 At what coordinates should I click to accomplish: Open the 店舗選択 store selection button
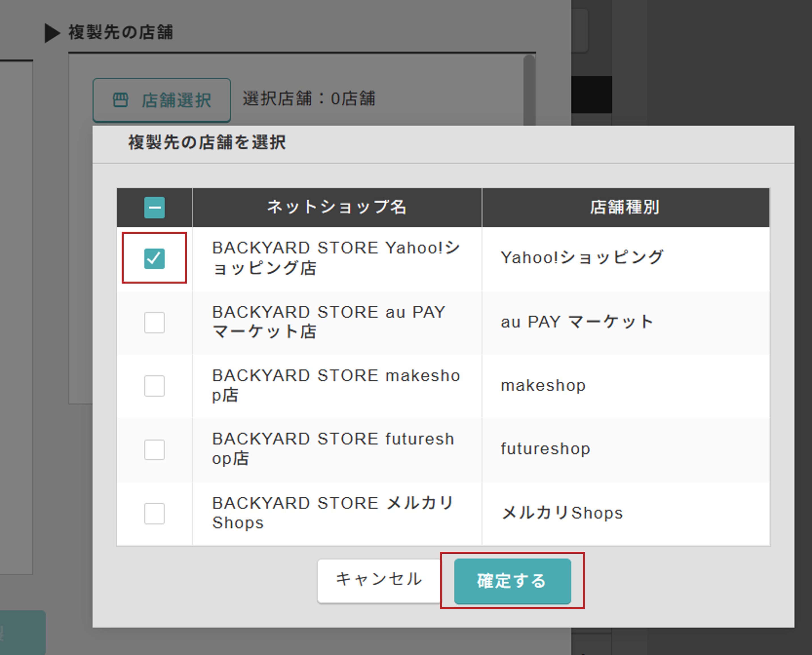point(162,100)
